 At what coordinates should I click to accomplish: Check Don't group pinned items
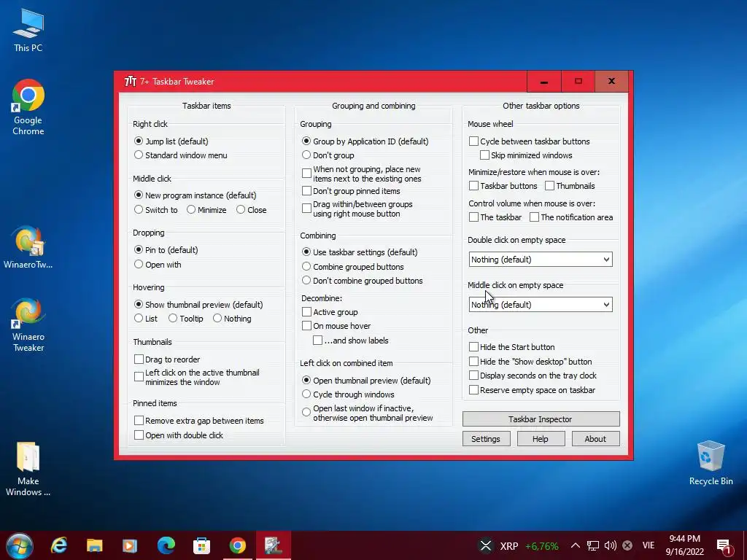(351, 192)
